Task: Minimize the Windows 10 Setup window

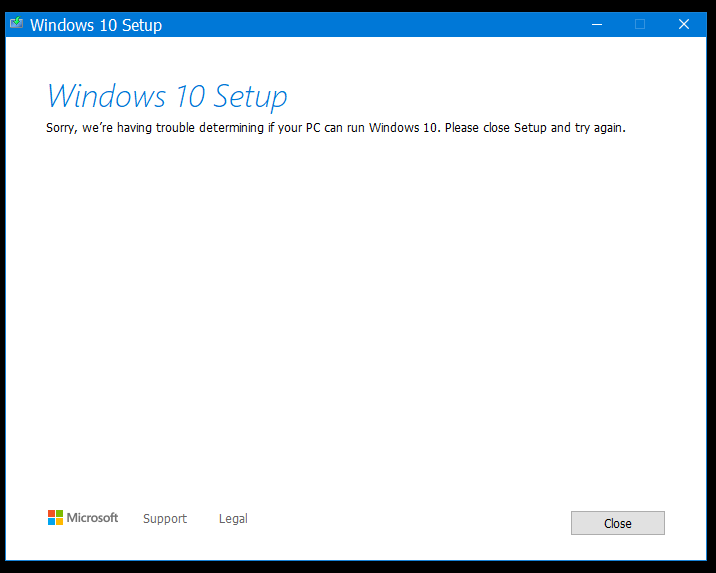Action: click(x=596, y=24)
